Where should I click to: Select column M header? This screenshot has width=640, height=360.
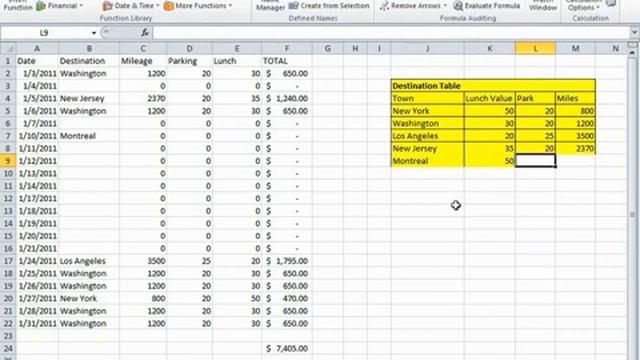(x=575, y=49)
